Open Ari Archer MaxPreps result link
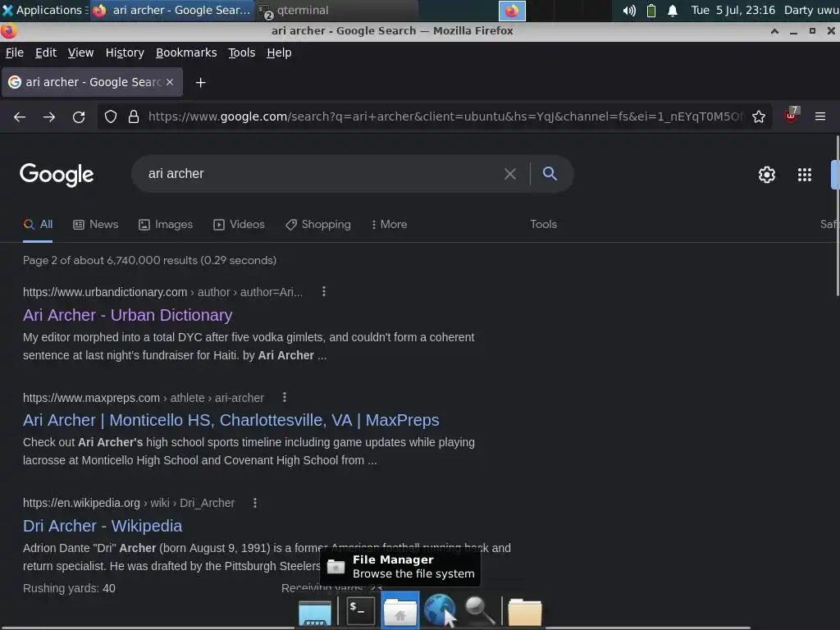 pos(231,420)
